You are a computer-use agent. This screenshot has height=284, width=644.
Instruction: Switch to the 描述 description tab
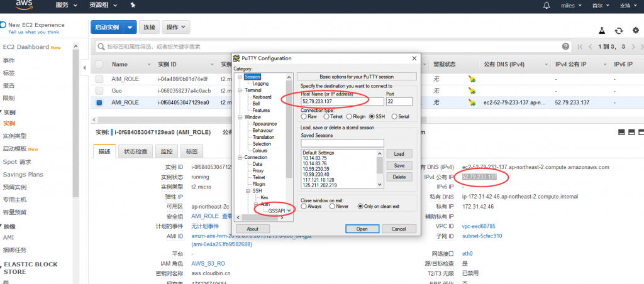(104, 151)
